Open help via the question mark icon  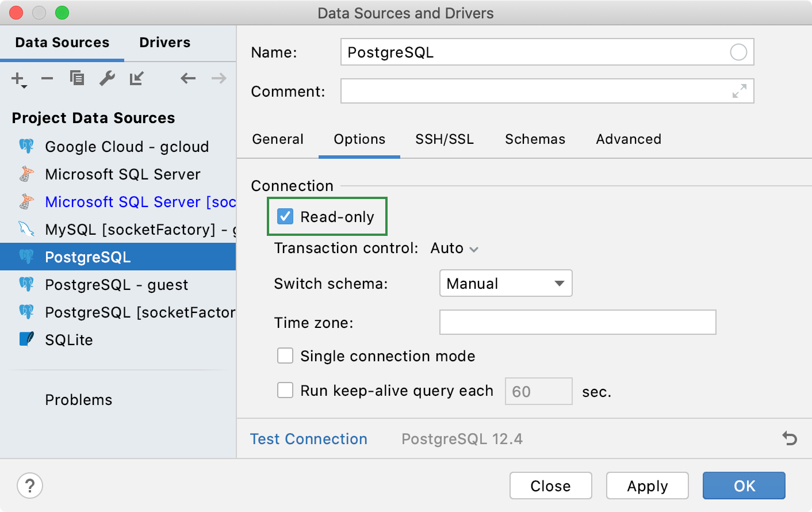tap(29, 486)
